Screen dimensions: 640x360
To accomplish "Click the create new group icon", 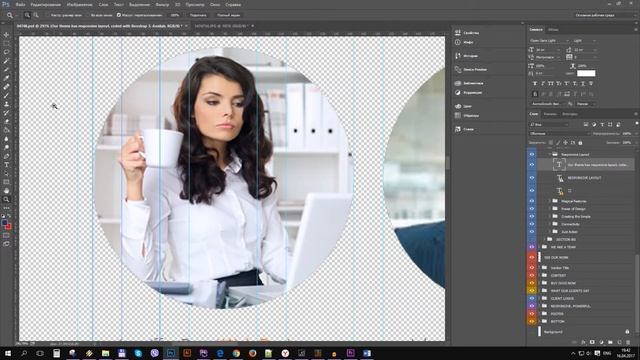I will pos(610,342).
